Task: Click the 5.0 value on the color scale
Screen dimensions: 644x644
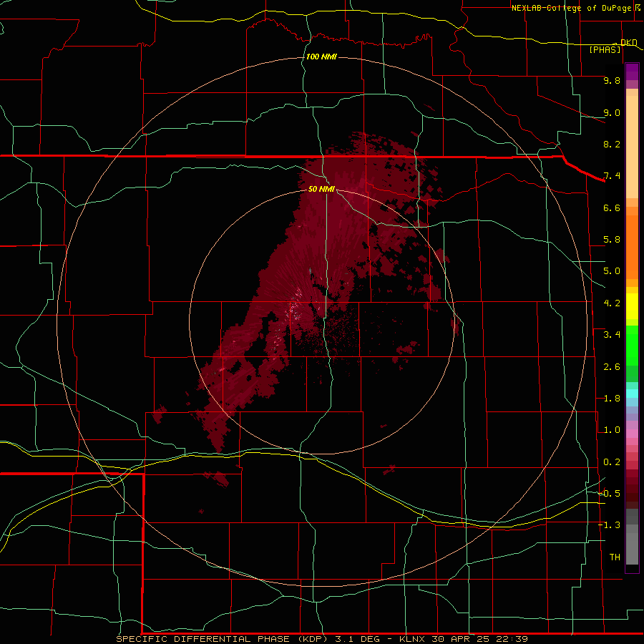Action: coord(612,271)
